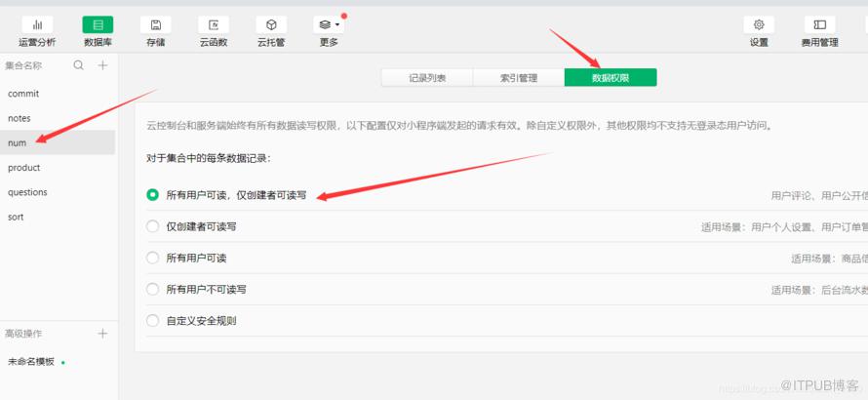Switch to the 记录列表 tab
868x400 pixels.
coord(427,78)
